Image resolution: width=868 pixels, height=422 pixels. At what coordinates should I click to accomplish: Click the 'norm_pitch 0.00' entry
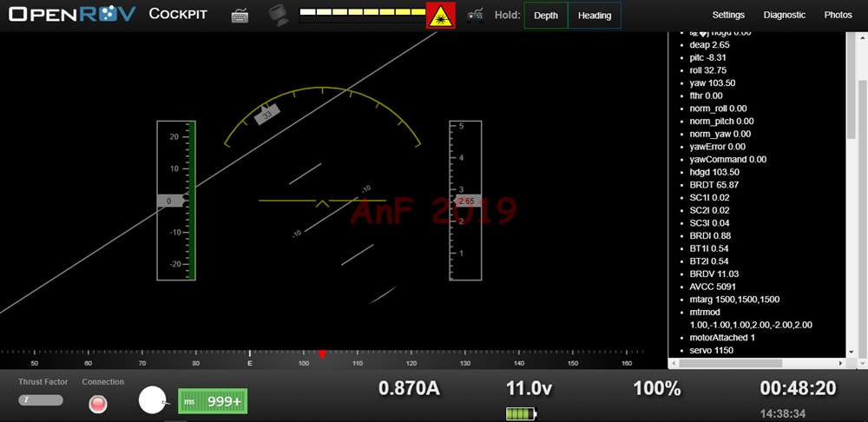(x=721, y=122)
